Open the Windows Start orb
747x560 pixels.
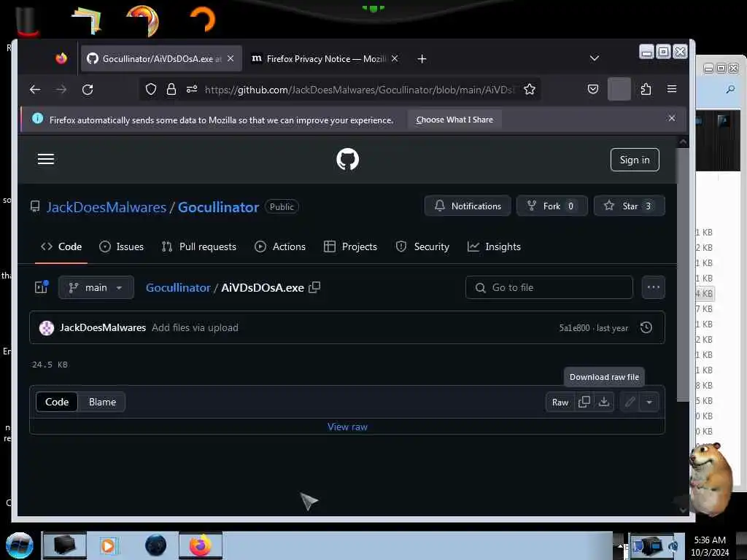(20, 546)
